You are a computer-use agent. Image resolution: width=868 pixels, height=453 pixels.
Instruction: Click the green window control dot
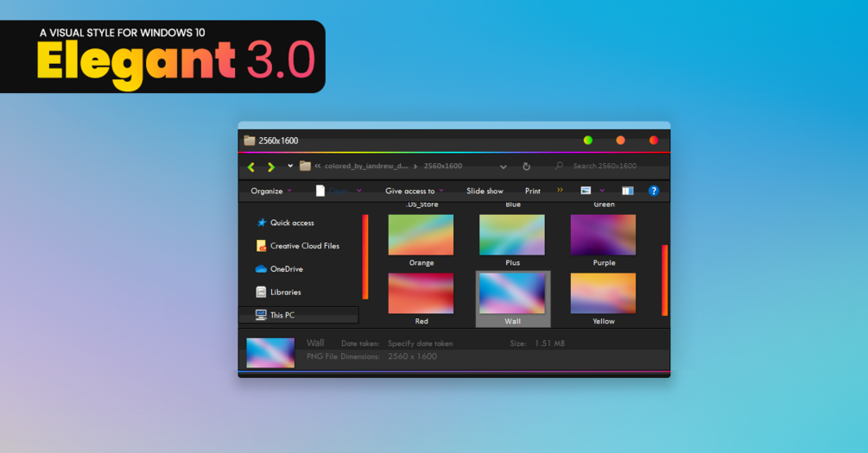[x=588, y=141]
